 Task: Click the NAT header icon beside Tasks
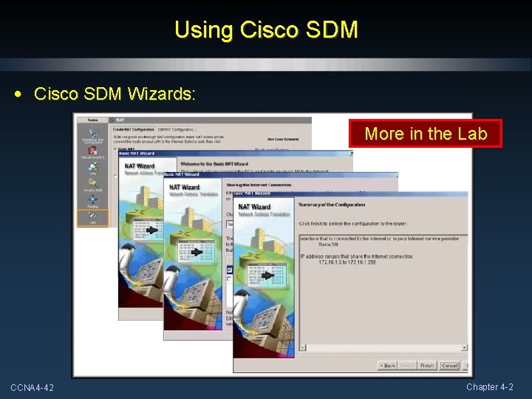coord(112,120)
